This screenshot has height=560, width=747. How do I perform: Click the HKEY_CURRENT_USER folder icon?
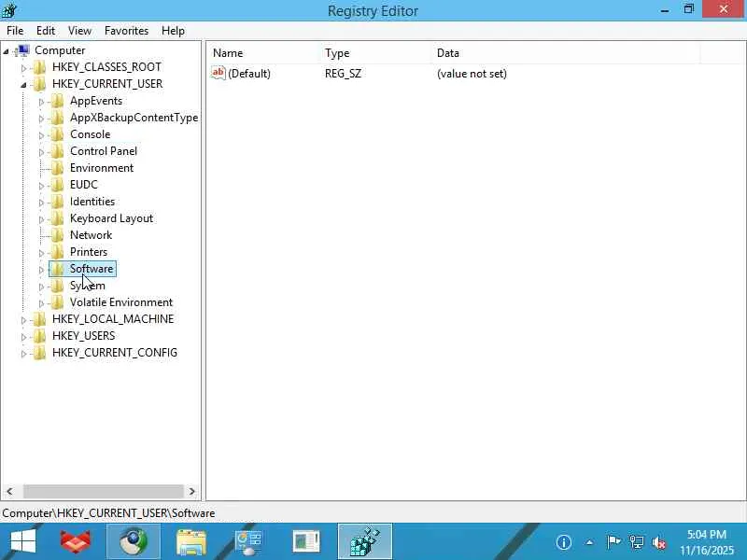pos(39,84)
